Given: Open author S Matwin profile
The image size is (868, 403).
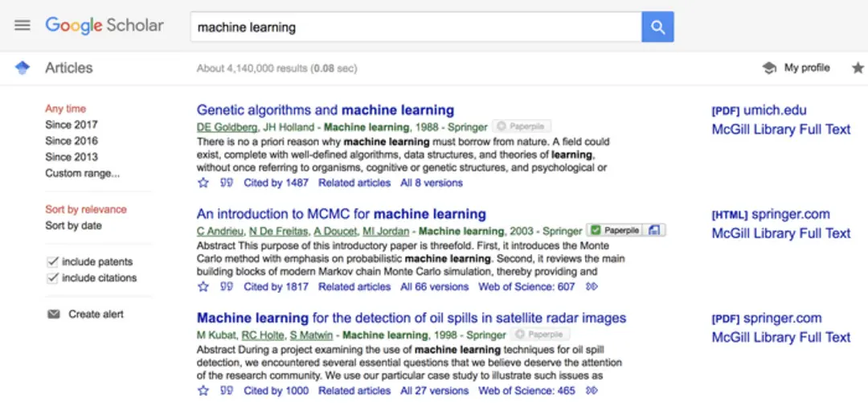Looking at the screenshot, I should 312,335.
